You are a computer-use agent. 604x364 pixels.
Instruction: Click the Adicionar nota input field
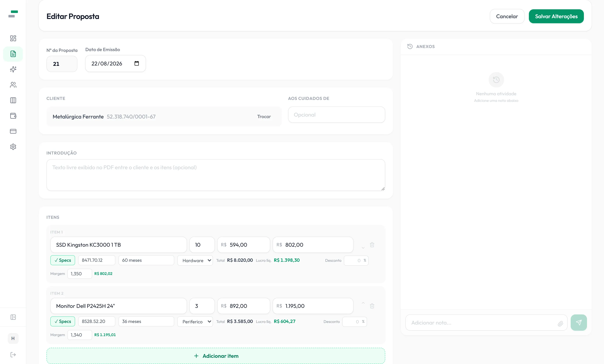486,323
